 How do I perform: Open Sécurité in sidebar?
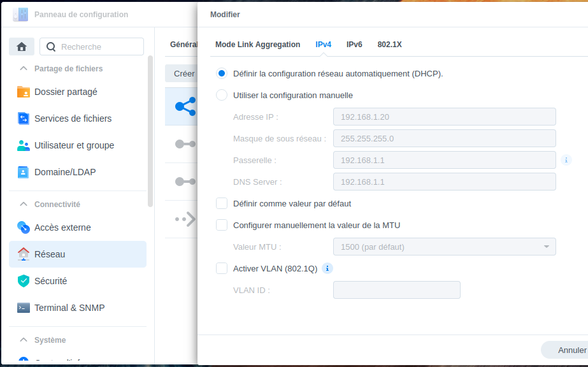click(x=78, y=281)
